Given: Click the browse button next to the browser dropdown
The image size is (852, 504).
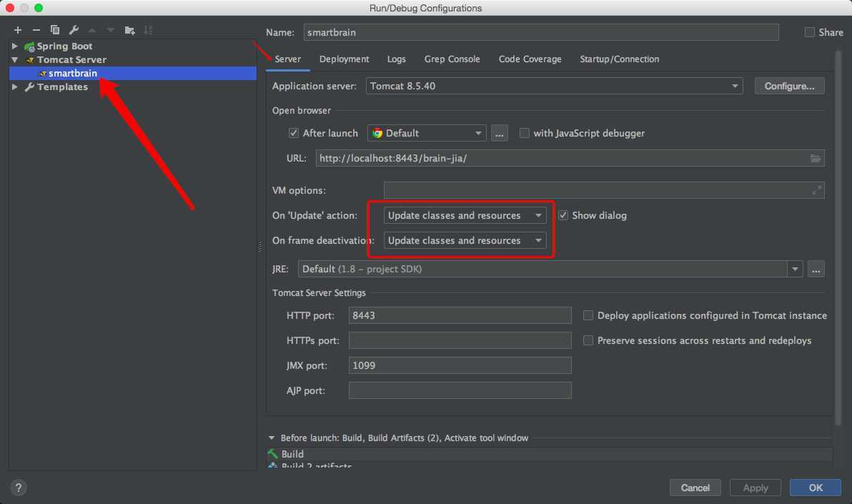Looking at the screenshot, I should pyautogui.click(x=500, y=133).
